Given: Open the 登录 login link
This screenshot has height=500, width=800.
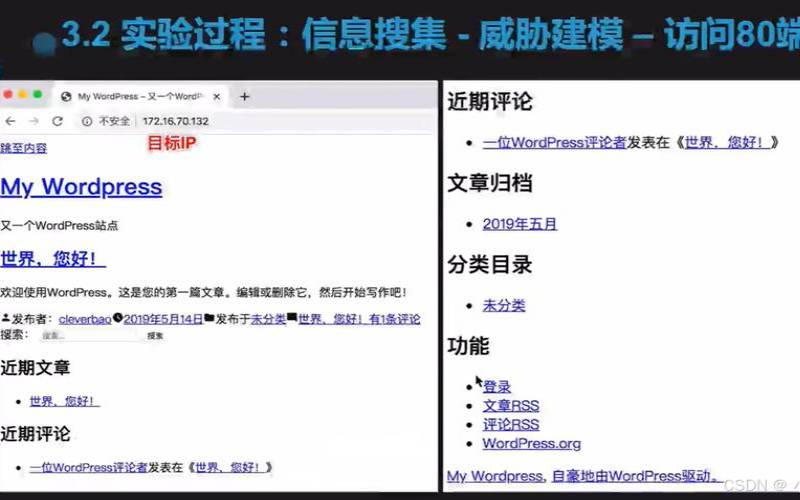Looking at the screenshot, I should click(497, 387).
